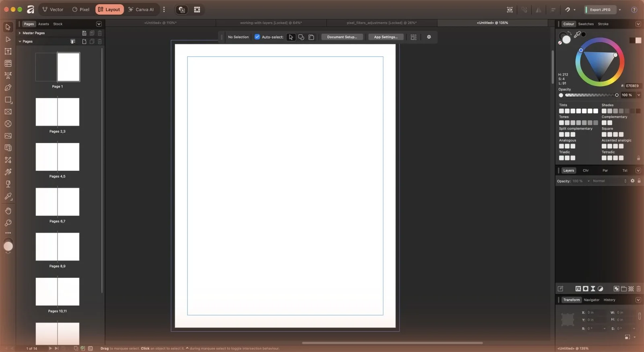644x352 pixels.
Task: Select the Zoom magnifier tool
Action: point(8,223)
